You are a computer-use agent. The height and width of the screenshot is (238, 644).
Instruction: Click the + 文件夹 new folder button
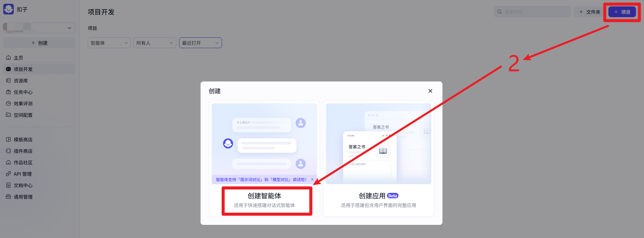(589, 12)
